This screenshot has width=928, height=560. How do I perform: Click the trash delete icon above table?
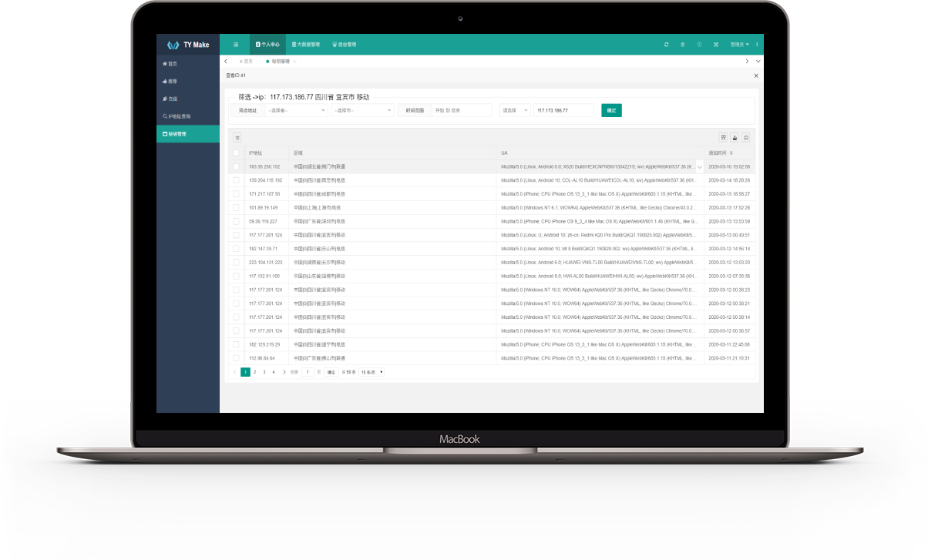(x=237, y=138)
